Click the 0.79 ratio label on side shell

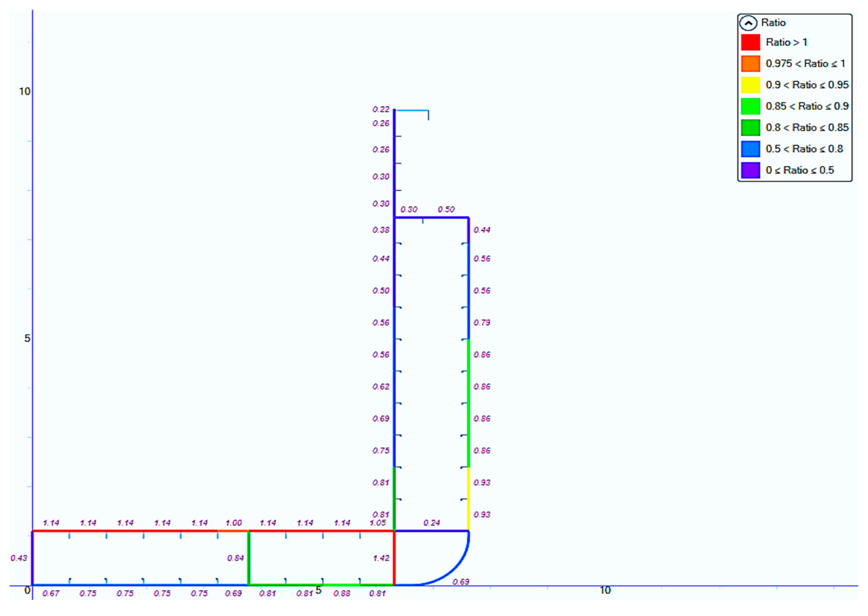pyautogui.click(x=481, y=322)
